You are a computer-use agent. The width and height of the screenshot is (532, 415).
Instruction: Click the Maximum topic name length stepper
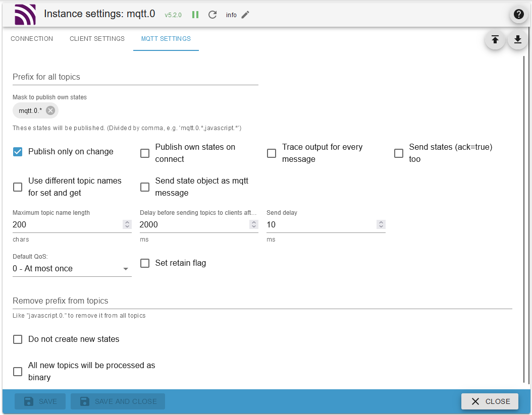(127, 224)
